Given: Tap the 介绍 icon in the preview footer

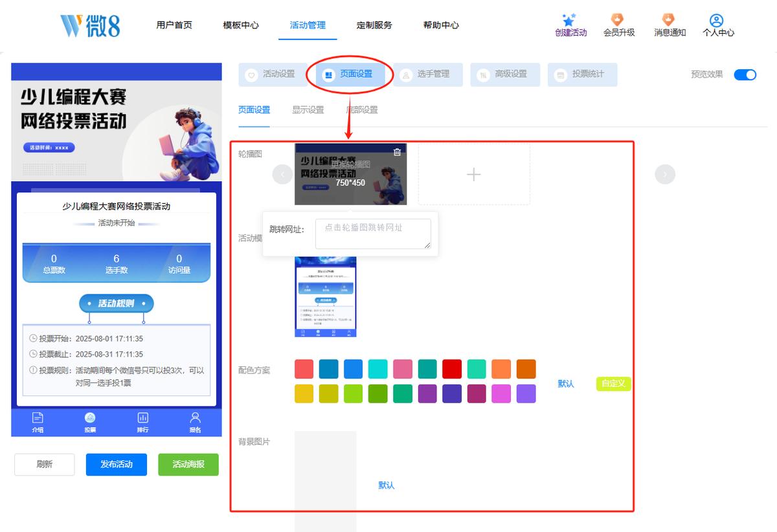Looking at the screenshot, I should (38, 418).
